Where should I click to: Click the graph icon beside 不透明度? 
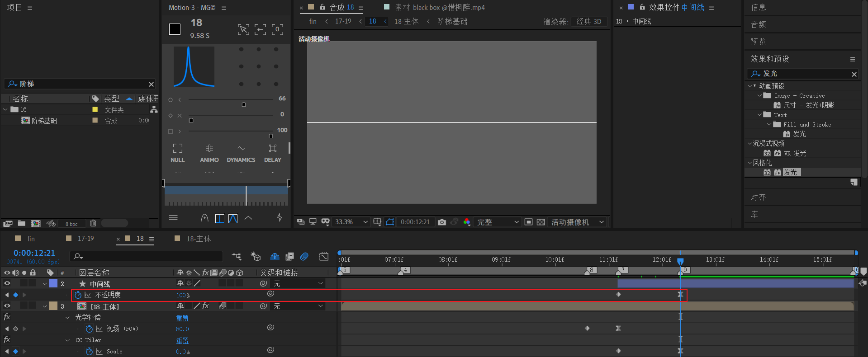tap(88, 295)
